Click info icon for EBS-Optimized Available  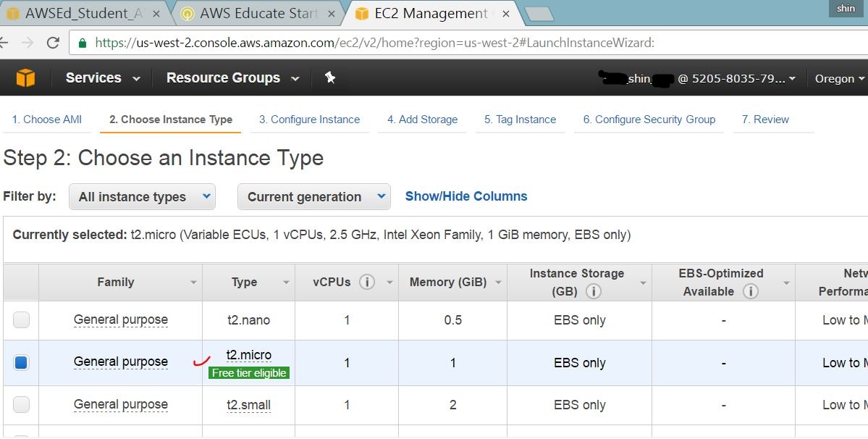coord(751,291)
